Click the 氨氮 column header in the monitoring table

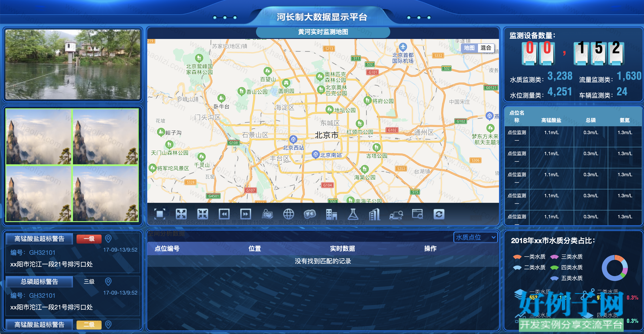(625, 120)
